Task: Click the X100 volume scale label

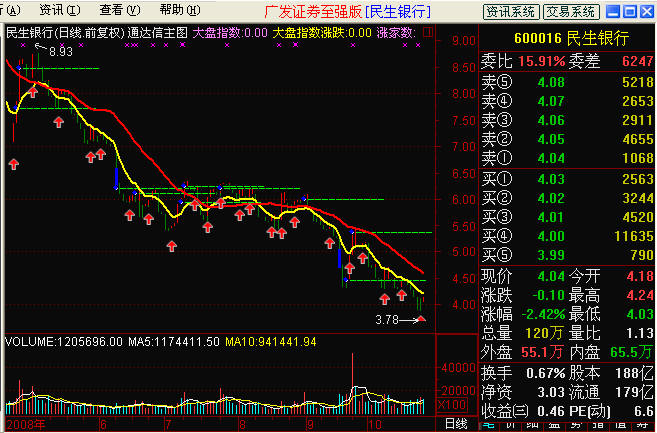Action: pyautogui.click(x=452, y=405)
